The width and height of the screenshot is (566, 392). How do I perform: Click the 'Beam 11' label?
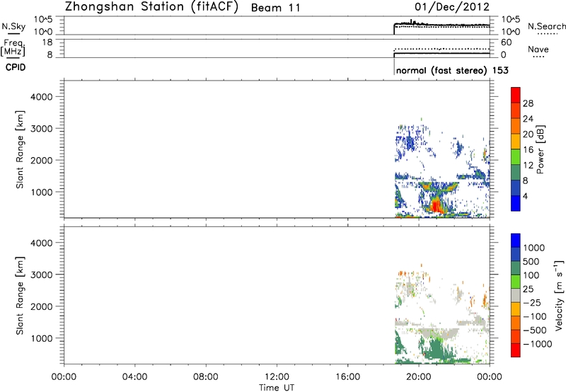(x=276, y=8)
